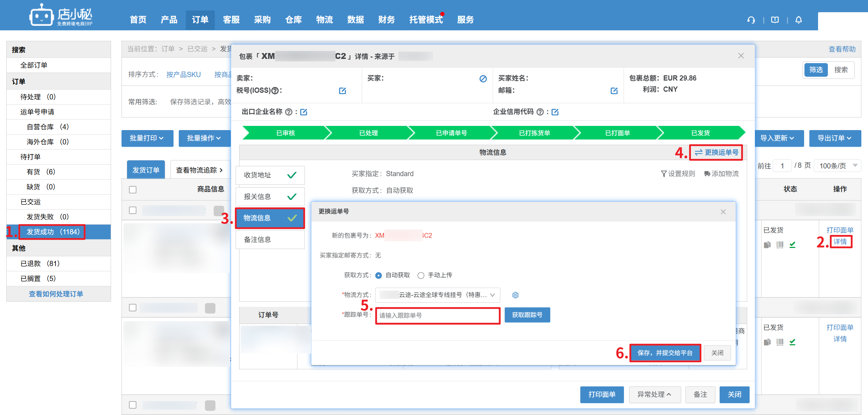Click 保存，并提交给平台 button
868x415 pixels.
(x=665, y=353)
